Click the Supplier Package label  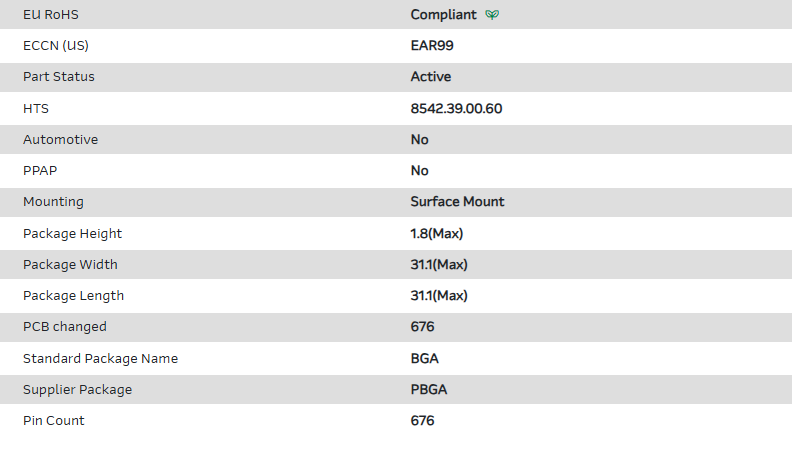77,390
